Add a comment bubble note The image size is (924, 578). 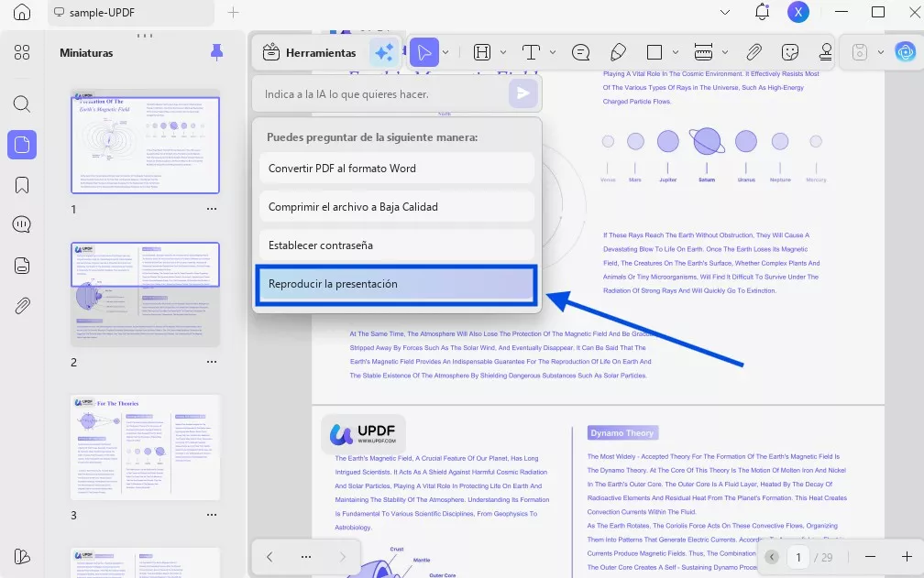click(x=580, y=52)
